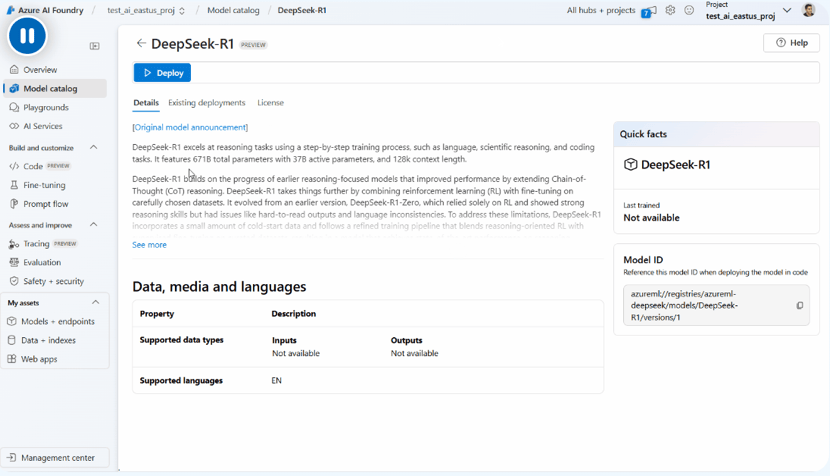This screenshot has height=476, width=830.
Task: Open the Original model announcement link
Action: coord(190,128)
